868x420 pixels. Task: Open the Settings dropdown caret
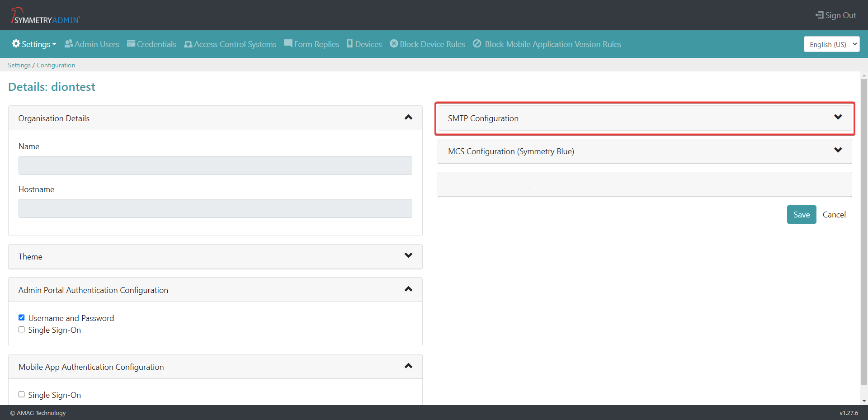tap(54, 44)
